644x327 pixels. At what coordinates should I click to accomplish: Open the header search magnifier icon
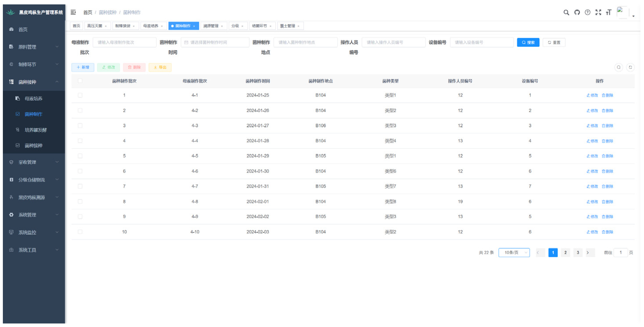click(x=566, y=13)
